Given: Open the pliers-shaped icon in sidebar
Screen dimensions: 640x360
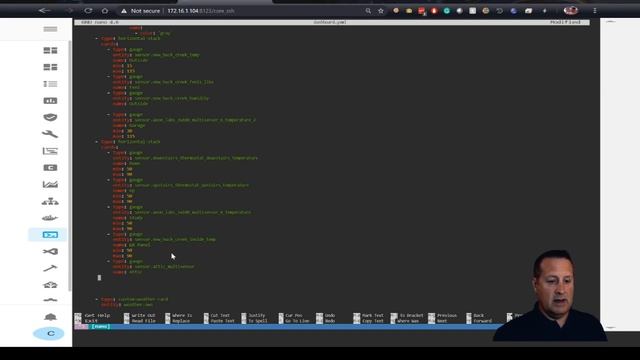Looking at the screenshot, I should tap(50, 251).
